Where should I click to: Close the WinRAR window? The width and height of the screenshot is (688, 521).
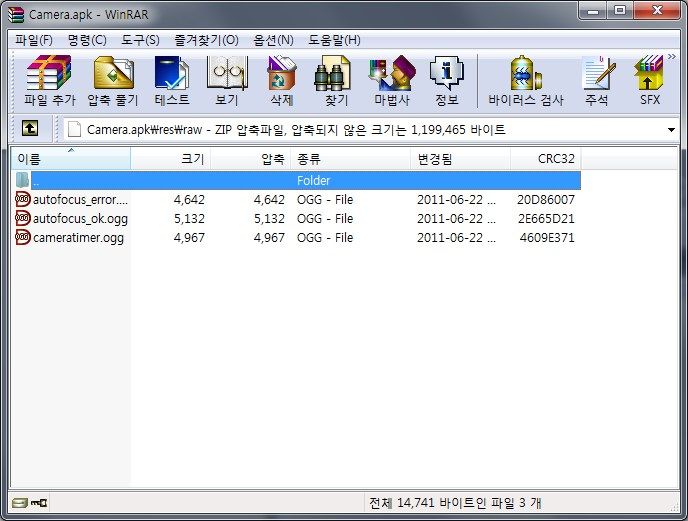(x=657, y=11)
